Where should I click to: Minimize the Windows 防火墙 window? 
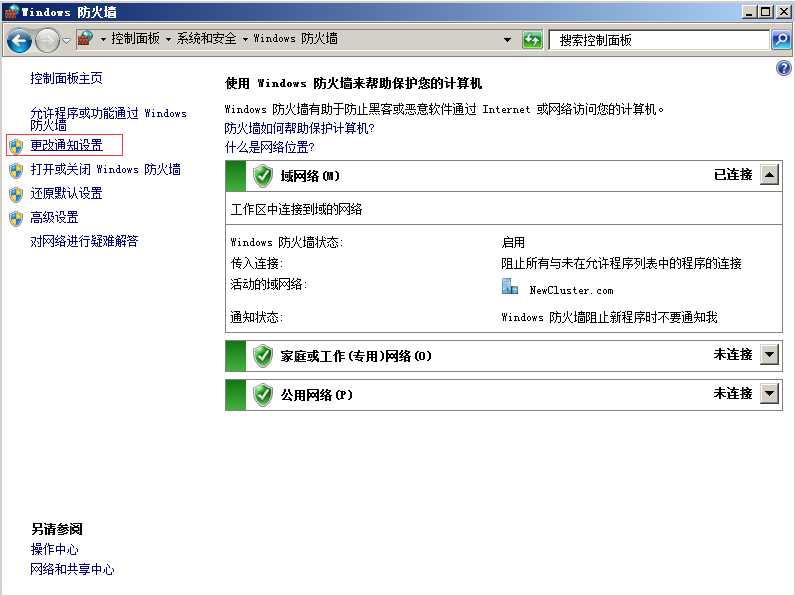tap(749, 11)
